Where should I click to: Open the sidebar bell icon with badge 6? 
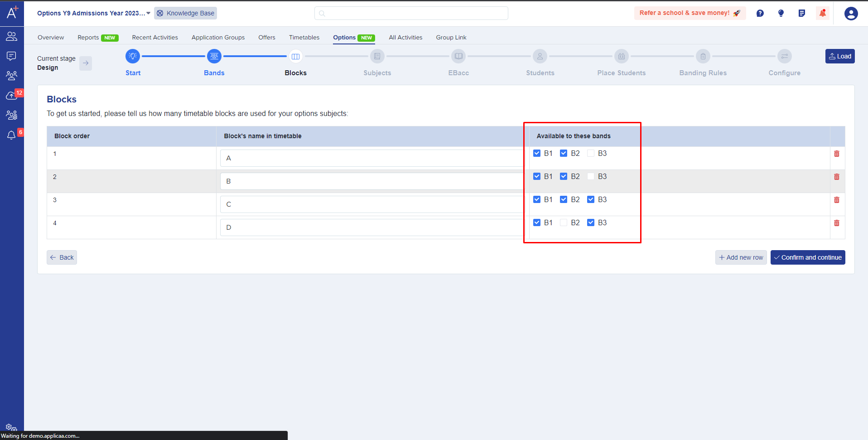(x=11, y=135)
